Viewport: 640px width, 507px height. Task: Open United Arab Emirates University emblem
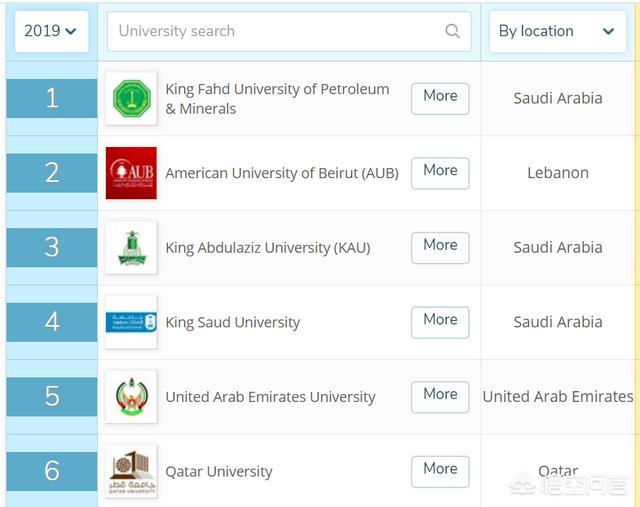pyautogui.click(x=131, y=397)
